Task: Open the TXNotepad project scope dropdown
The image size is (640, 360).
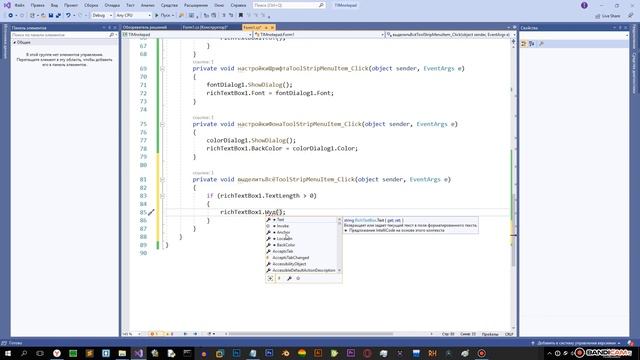Action: point(187,35)
